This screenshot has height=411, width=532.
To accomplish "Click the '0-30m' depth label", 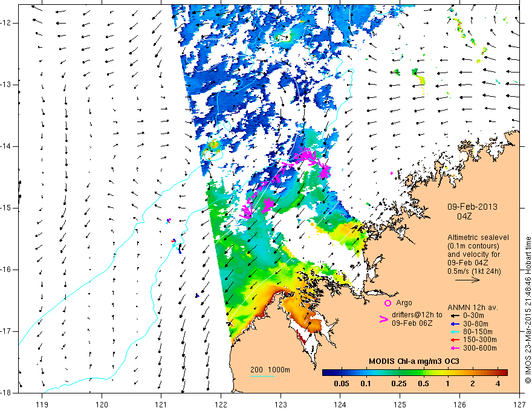I will 473,316.
